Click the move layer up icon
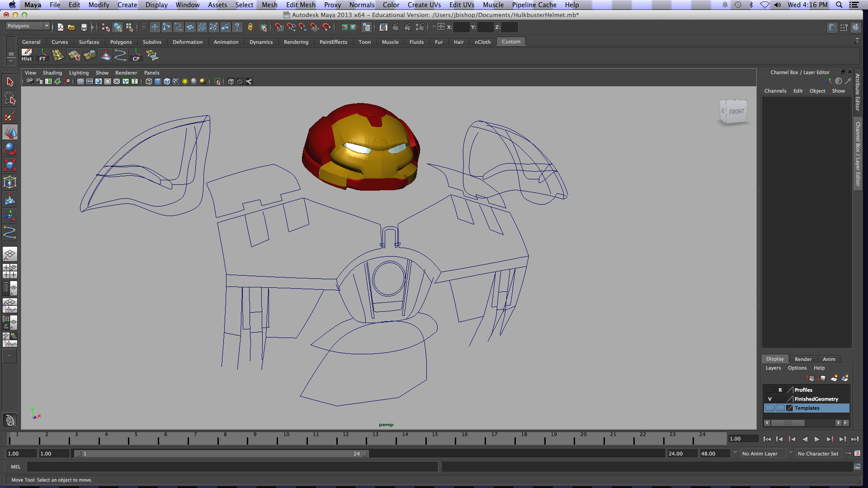The height and width of the screenshot is (488, 868). click(811, 378)
